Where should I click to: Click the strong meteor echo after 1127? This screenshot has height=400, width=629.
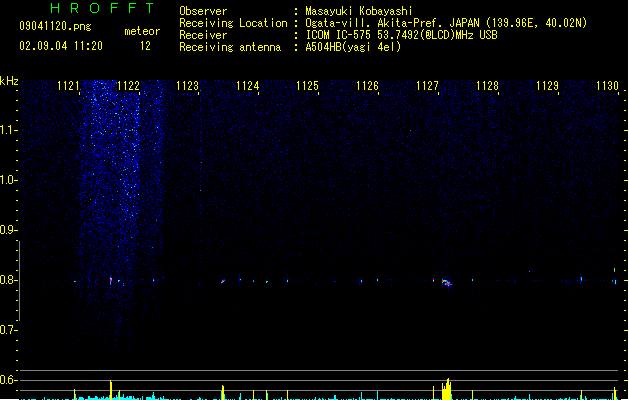coord(447,283)
